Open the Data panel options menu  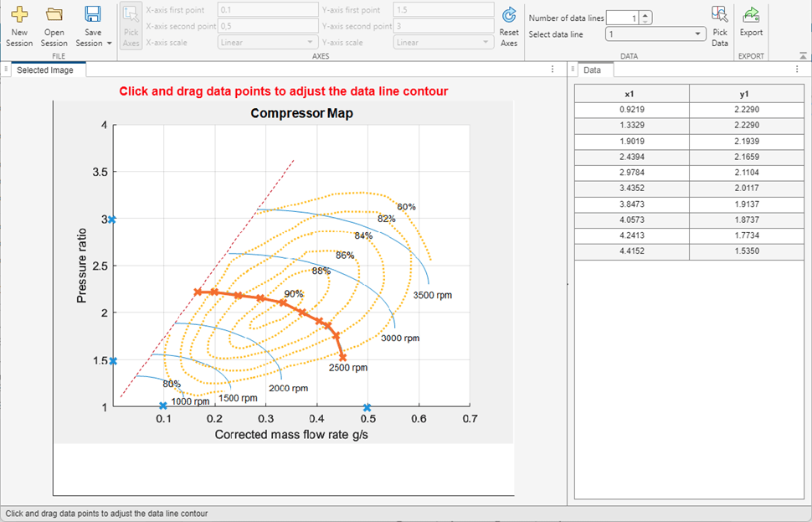[x=797, y=70]
